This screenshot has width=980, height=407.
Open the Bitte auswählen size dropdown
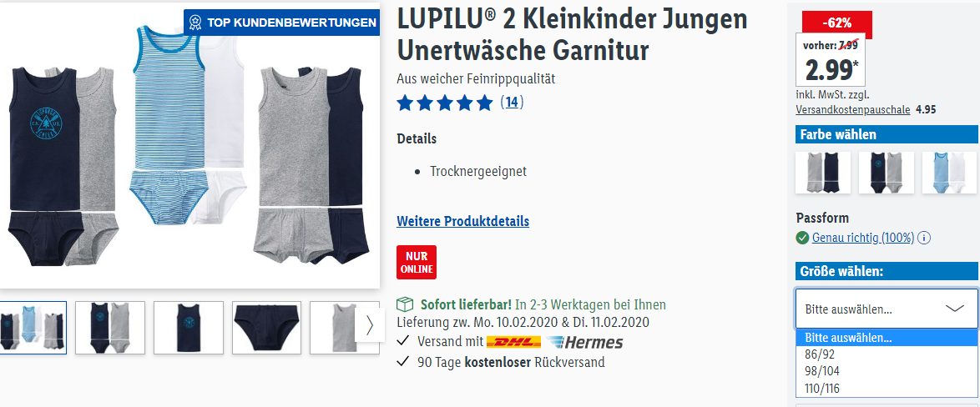887,309
